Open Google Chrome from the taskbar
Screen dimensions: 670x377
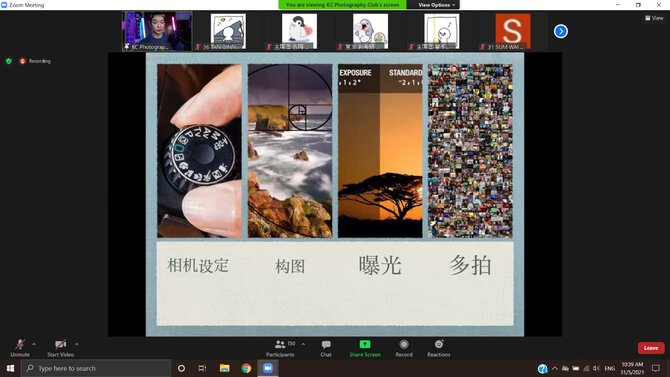(x=246, y=368)
